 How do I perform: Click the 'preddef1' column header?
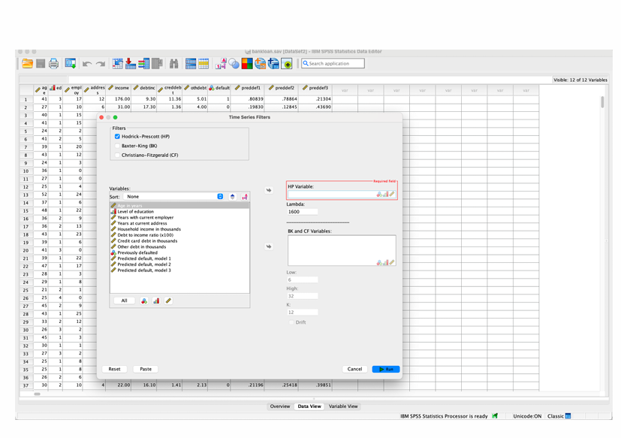(248, 90)
